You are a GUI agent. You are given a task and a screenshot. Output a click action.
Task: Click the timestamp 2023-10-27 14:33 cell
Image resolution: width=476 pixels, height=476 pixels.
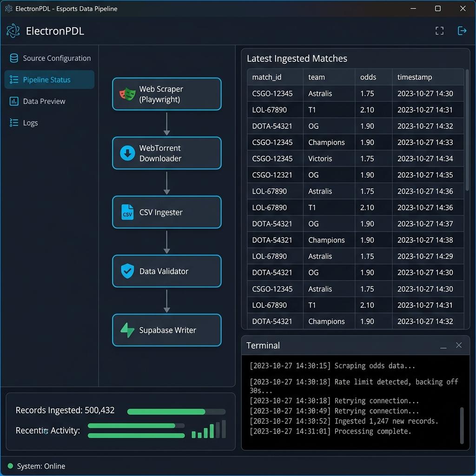pos(428,142)
